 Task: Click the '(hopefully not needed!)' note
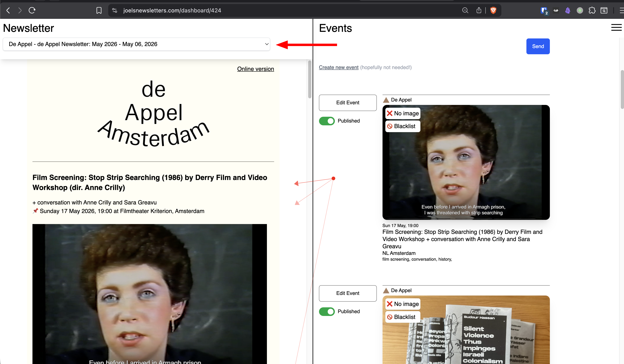coord(386,67)
